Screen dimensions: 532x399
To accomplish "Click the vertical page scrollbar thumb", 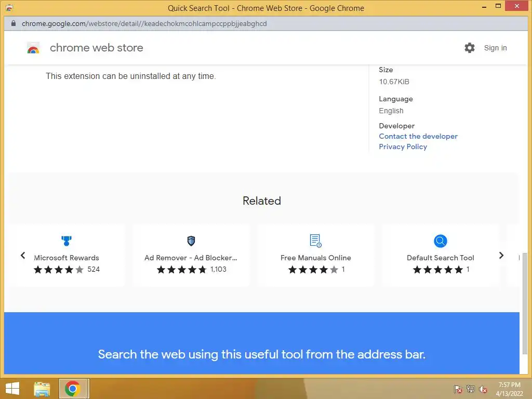I will tap(525, 303).
